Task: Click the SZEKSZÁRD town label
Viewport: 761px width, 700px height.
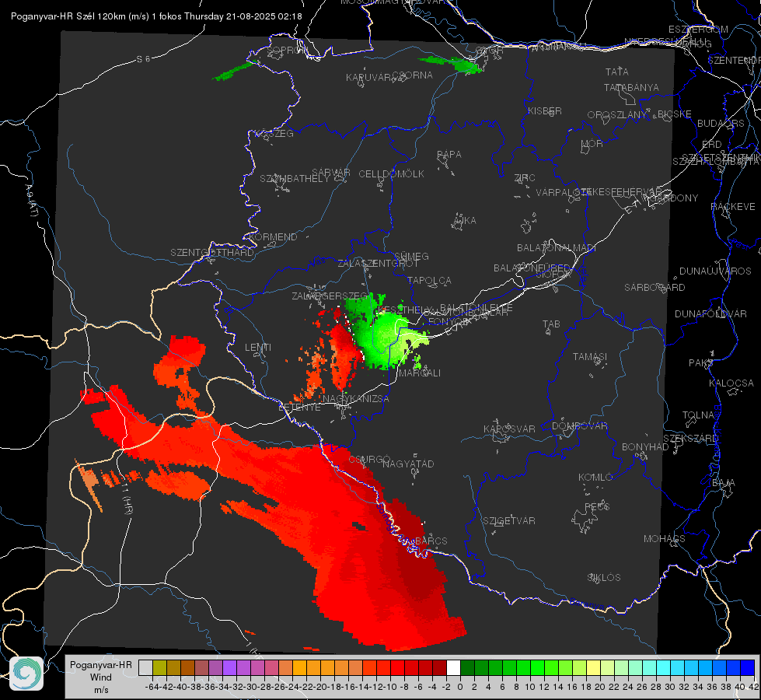Action: click(x=690, y=439)
